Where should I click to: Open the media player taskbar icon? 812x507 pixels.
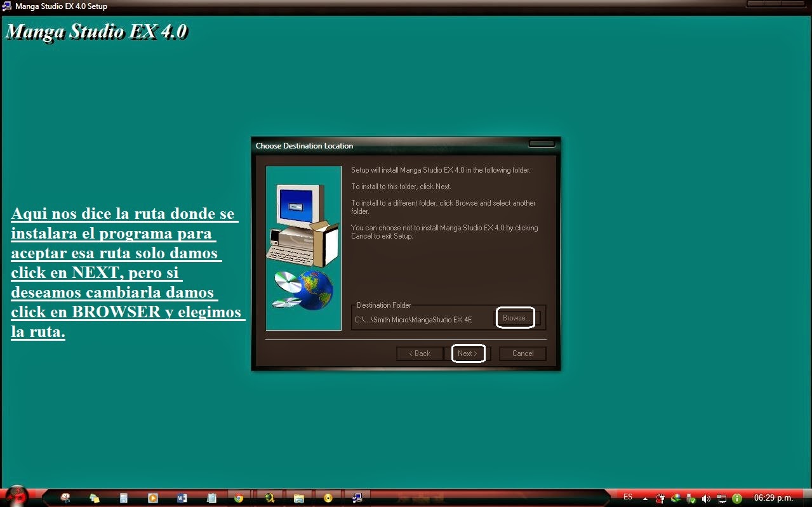[152, 498]
